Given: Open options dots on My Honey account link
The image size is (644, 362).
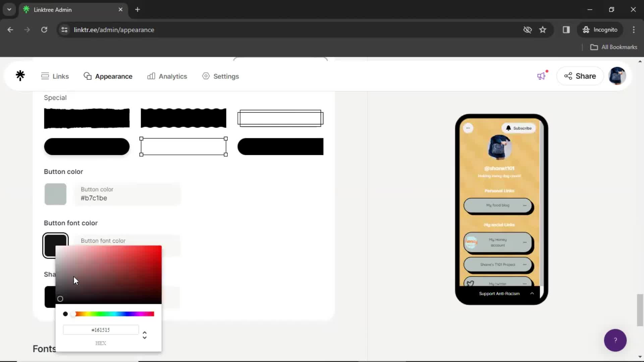Looking at the screenshot, I should click(x=525, y=242).
